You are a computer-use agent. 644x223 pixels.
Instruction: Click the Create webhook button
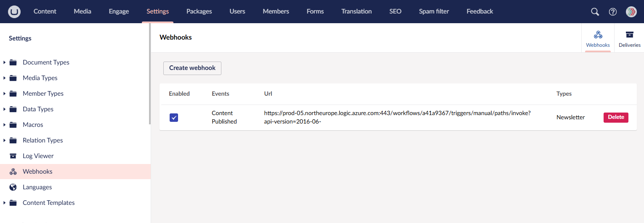click(192, 68)
